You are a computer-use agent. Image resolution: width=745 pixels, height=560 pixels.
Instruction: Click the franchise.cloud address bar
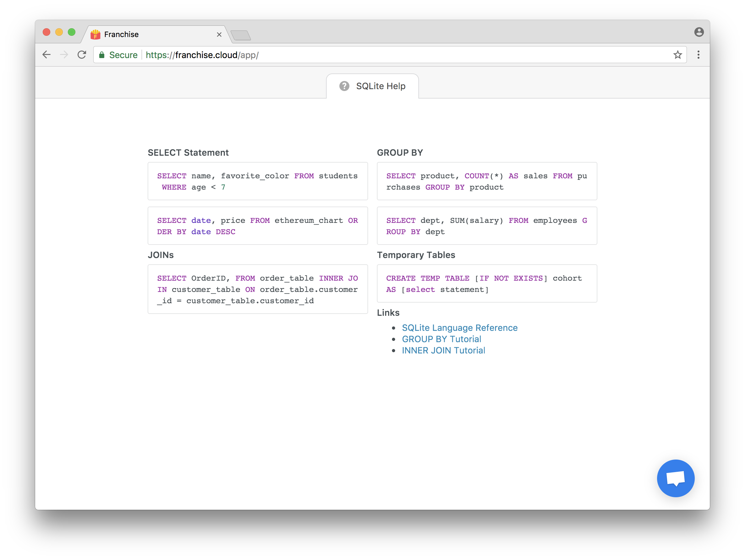coord(371,55)
